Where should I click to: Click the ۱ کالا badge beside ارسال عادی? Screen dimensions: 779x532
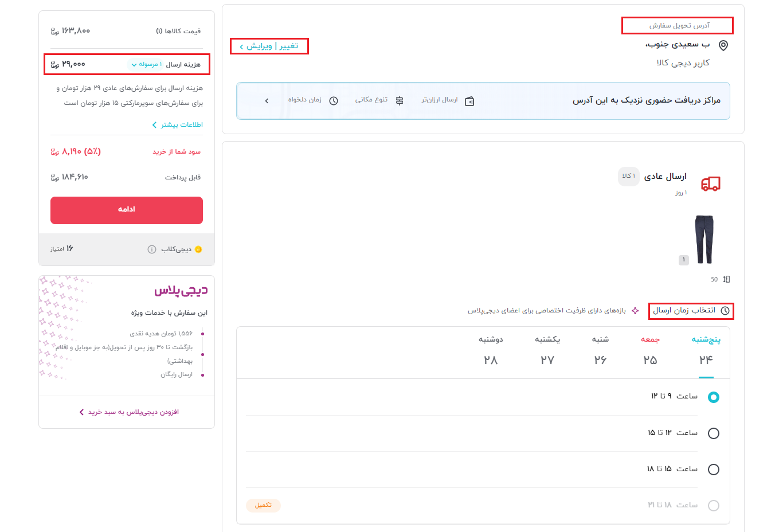tap(629, 176)
